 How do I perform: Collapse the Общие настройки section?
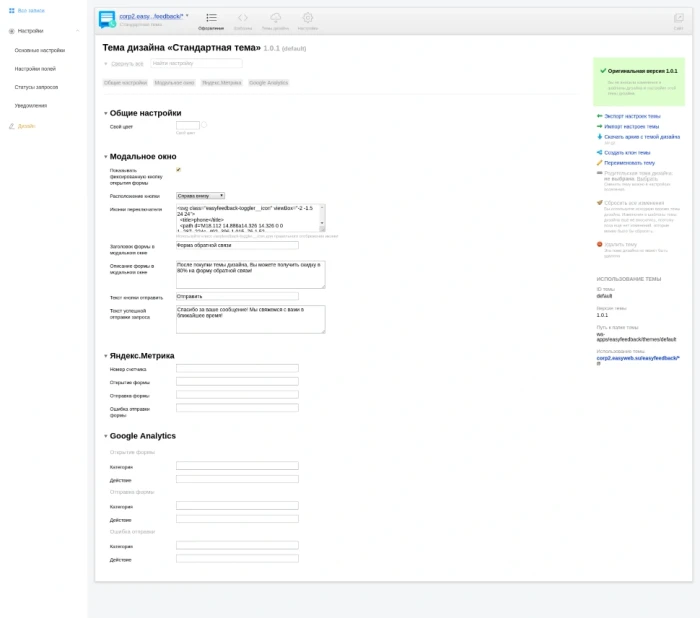106,113
